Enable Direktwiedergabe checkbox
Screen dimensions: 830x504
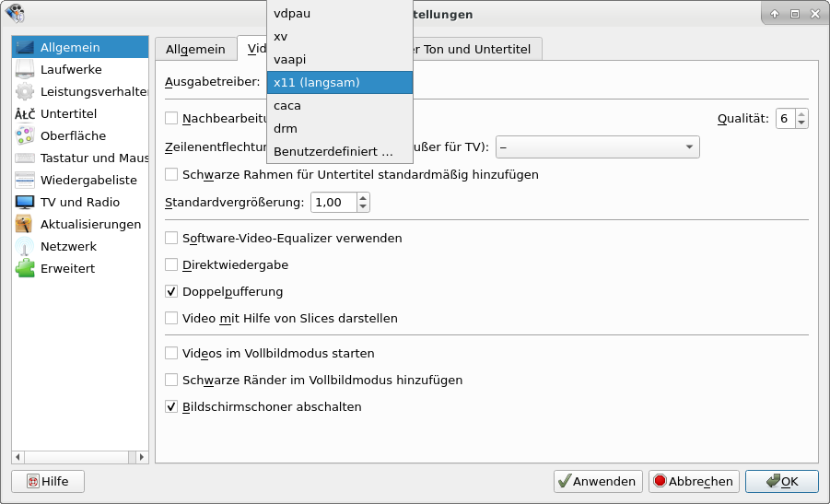[x=171, y=265]
